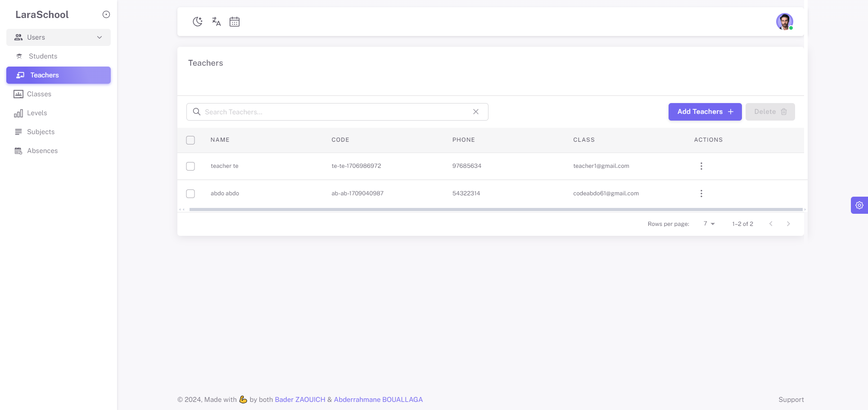Click the 1–2 of 2 pagination text

point(742,224)
